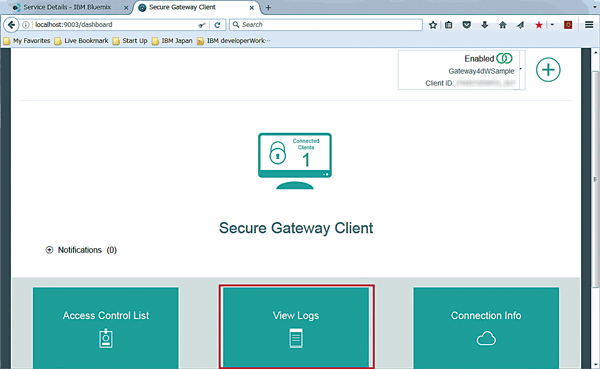
Task: Reload the page with refresh icon
Action: click(x=217, y=25)
